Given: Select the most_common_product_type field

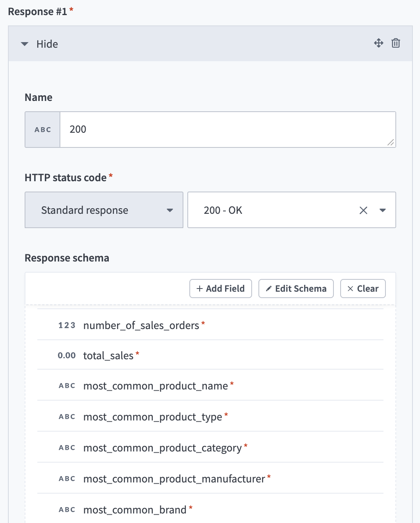Looking at the screenshot, I should pyautogui.click(x=152, y=417).
